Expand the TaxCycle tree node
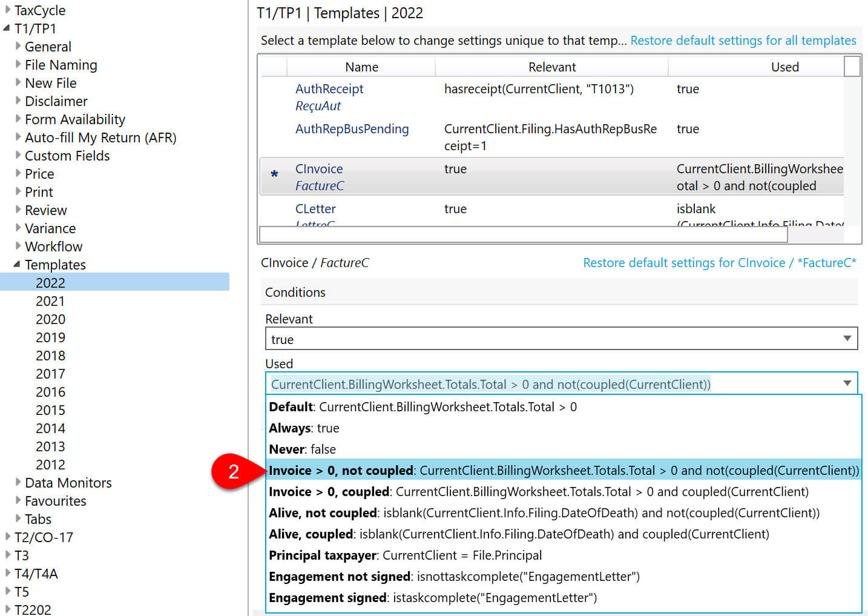The image size is (868, 616). click(x=8, y=10)
